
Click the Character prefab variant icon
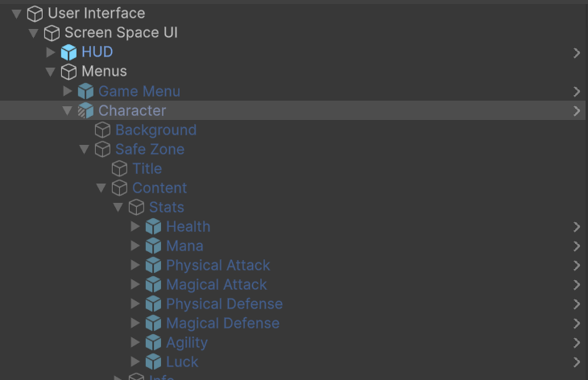85,110
